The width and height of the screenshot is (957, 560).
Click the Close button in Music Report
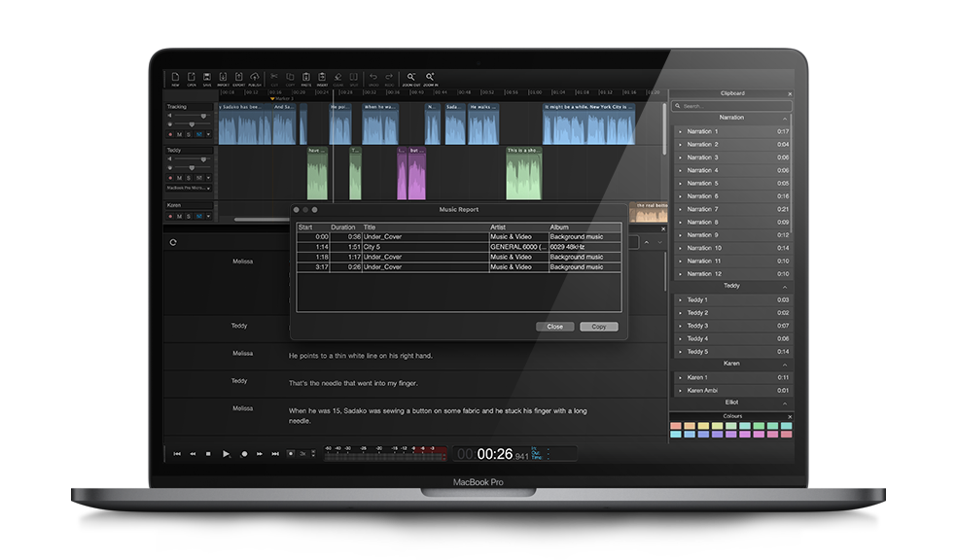[x=554, y=327]
